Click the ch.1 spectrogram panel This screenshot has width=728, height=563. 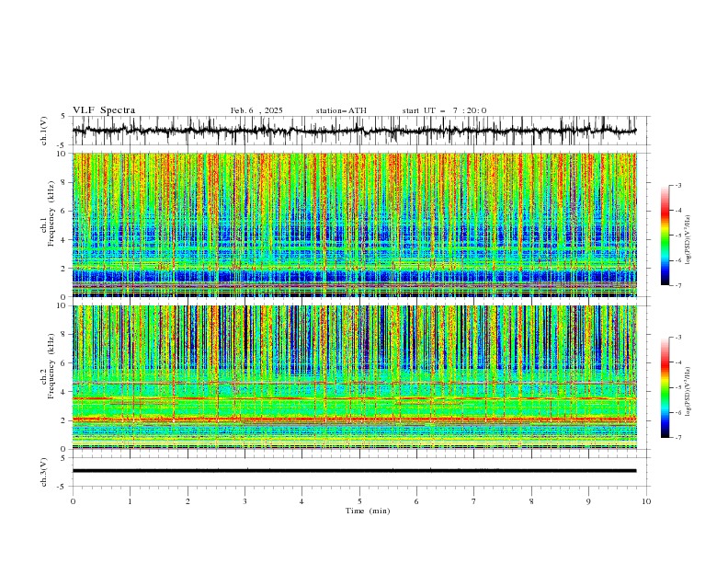(x=355, y=224)
